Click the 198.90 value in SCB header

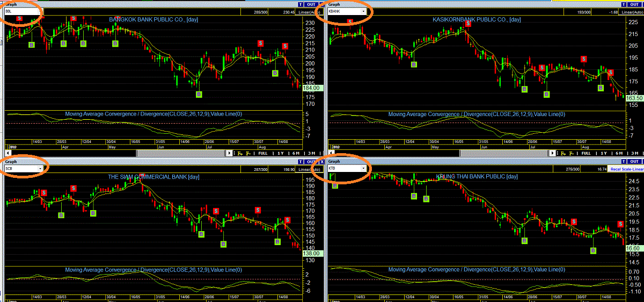[x=289, y=169]
